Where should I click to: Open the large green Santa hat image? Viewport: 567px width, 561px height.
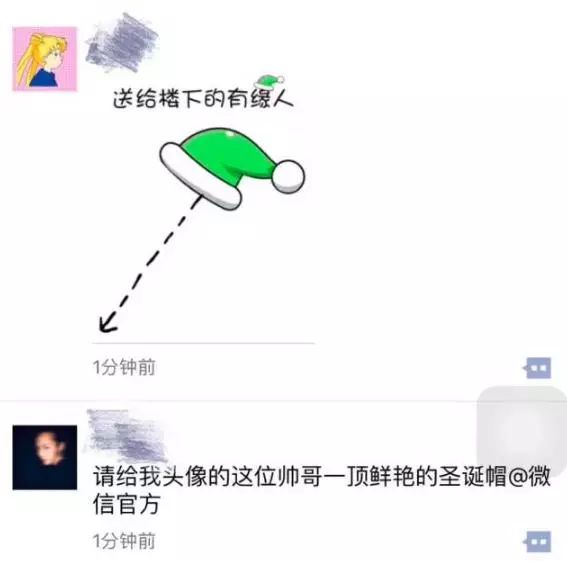tap(232, 169)
